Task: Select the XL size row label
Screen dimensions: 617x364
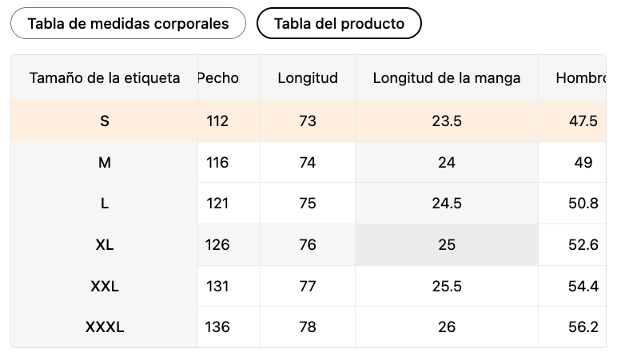Action: pos(105,245)
